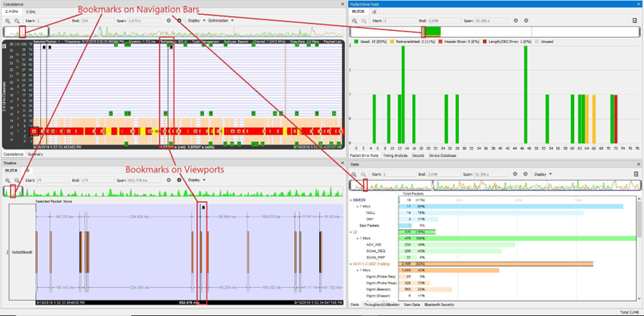The width and height of the screenshot is (644, 316).
Task: Zoom out on the Timeline panel
Action: (x=17, y=180)
